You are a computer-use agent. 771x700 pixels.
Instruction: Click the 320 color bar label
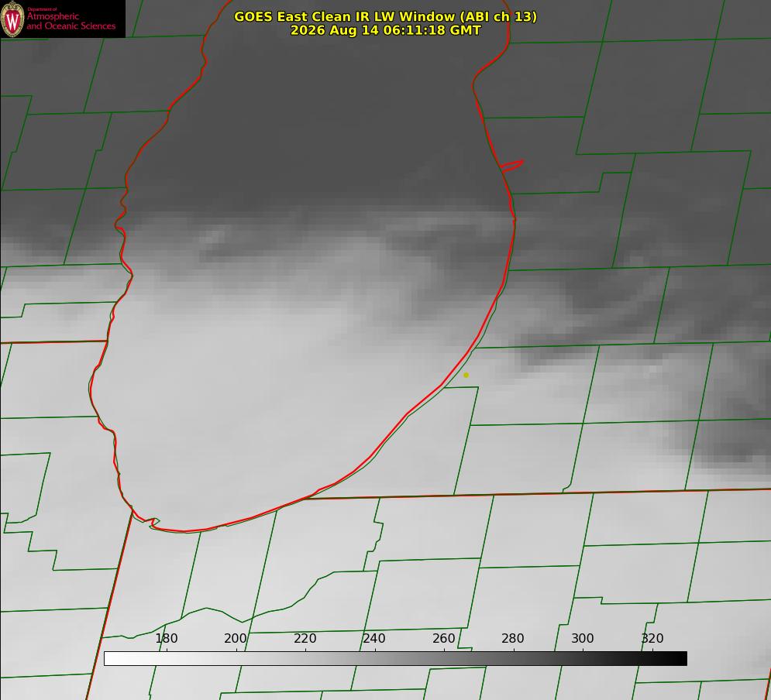652,638
